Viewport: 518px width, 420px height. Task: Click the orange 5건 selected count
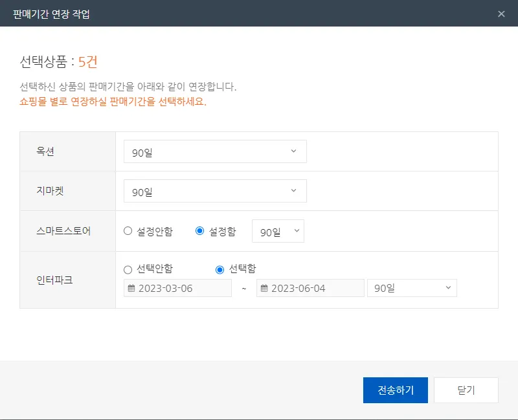point(88,62)
